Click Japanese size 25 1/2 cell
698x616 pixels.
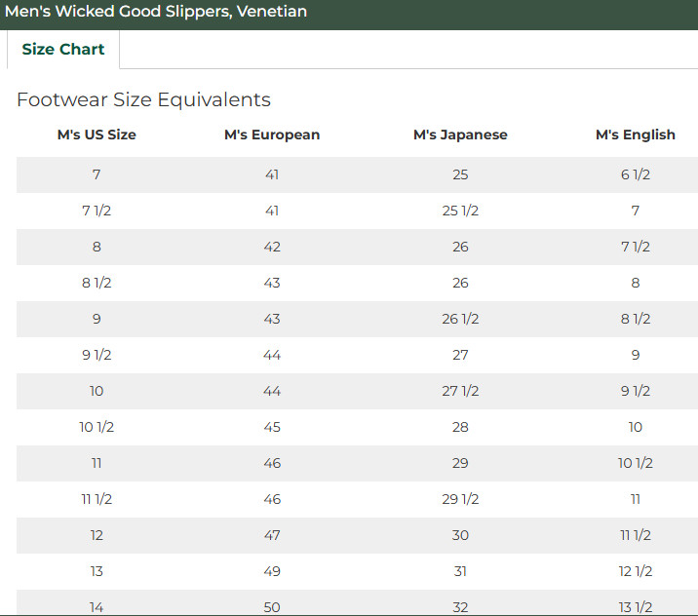click(460, 211)
